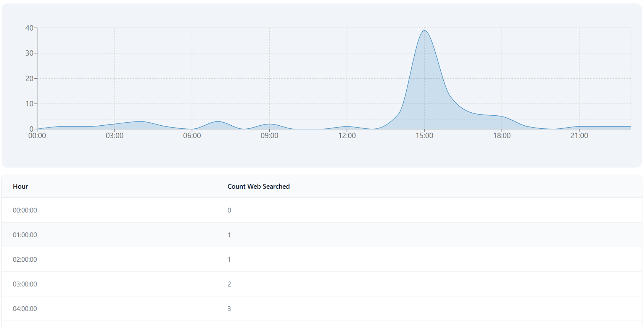This screenshot has width=644, height=327.
Task: Click the 09:00 x-axis label on the chart
Action: click(x=269, y=136)
